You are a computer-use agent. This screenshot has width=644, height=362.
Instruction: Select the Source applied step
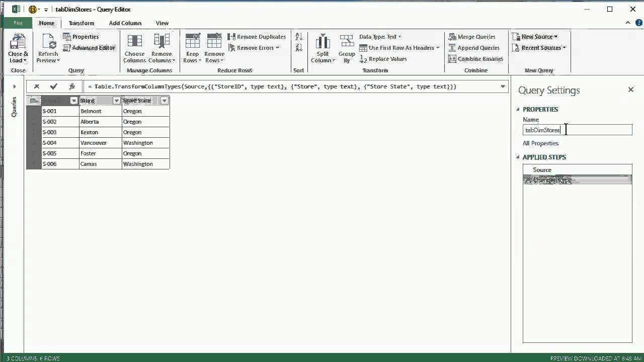(577, 170)
